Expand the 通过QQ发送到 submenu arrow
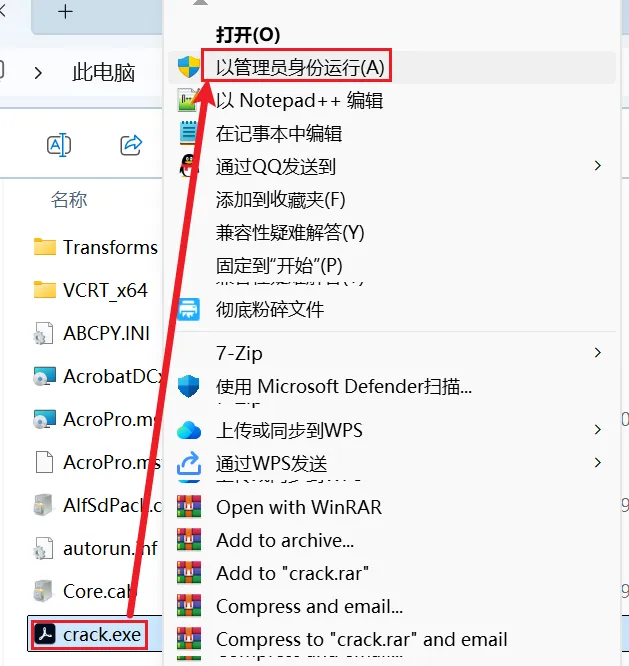This screenshot has width=629, height=666. 598,166
